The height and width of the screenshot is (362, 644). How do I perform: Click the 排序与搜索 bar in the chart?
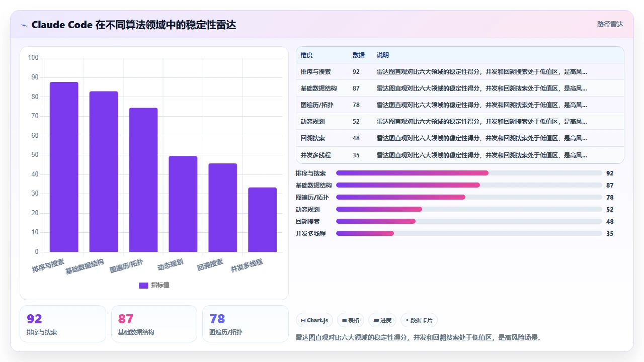[x=64, y=167]
